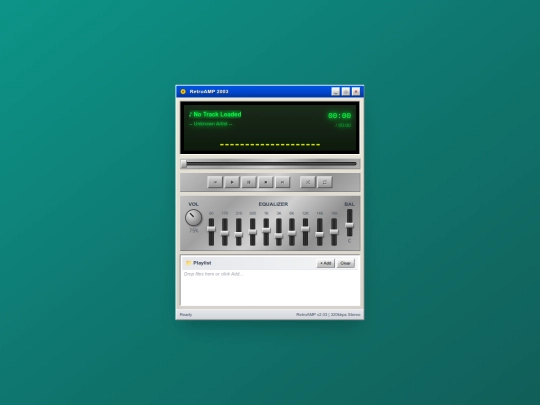Click the 600 Hz equalizer slider
Viewport: 540px width, 405px height.
[x=252, y=232]
